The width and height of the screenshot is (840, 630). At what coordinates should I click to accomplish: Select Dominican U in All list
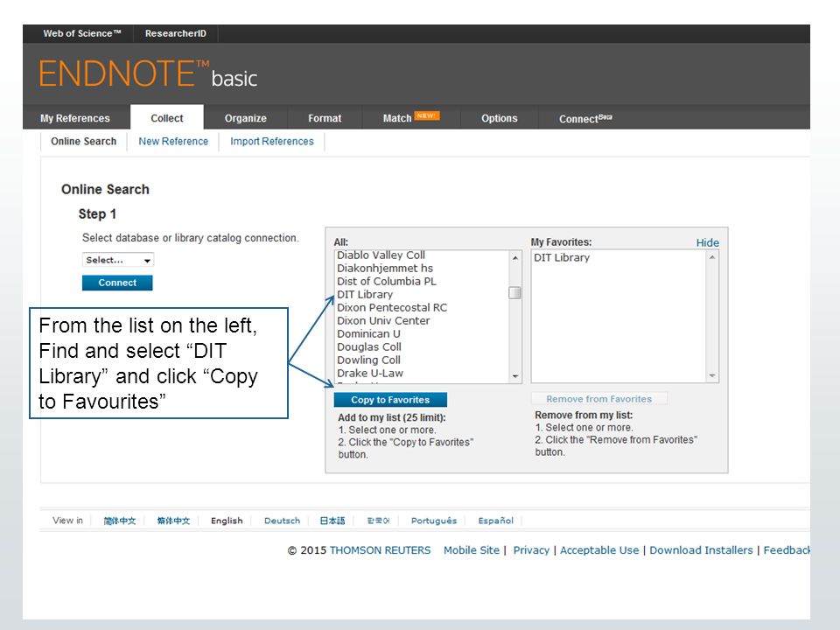(x=368, y=333)
